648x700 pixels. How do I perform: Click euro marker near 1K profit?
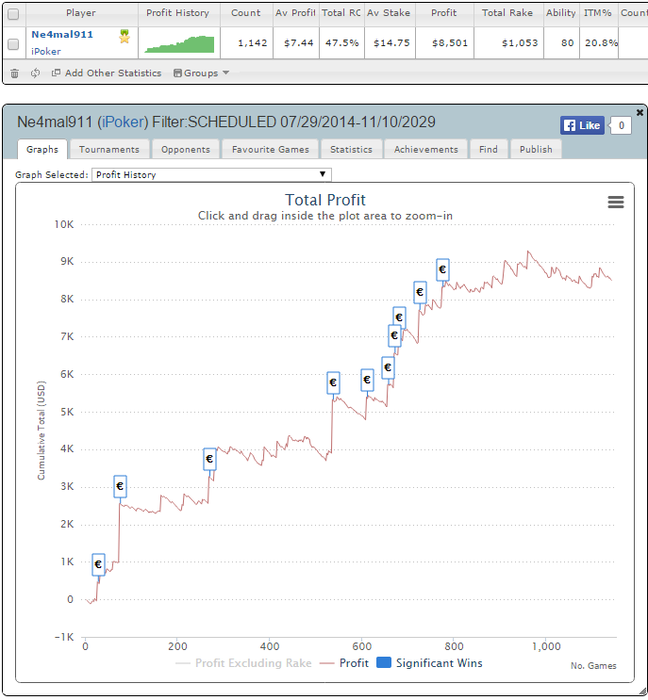coord(98,564)
